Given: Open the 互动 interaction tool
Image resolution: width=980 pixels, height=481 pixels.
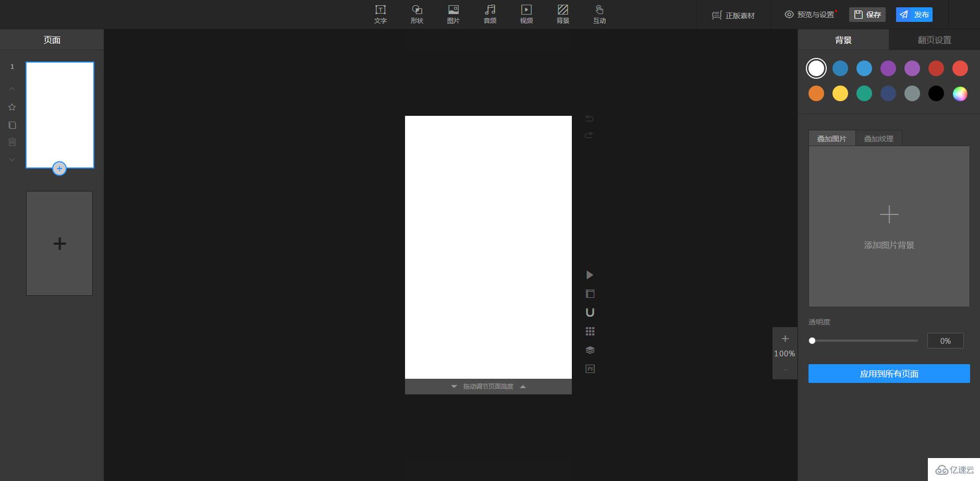Looking at the screenshot, I should click(599, 15).
